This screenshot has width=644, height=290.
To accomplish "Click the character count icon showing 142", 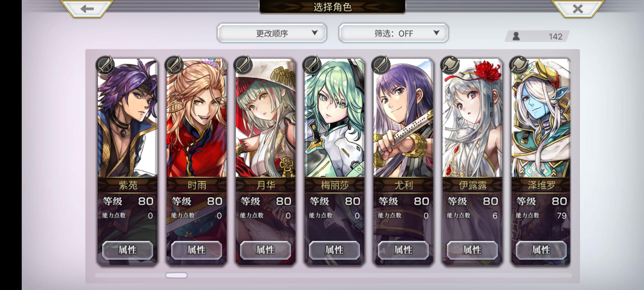I will click(x=516, y=36).
